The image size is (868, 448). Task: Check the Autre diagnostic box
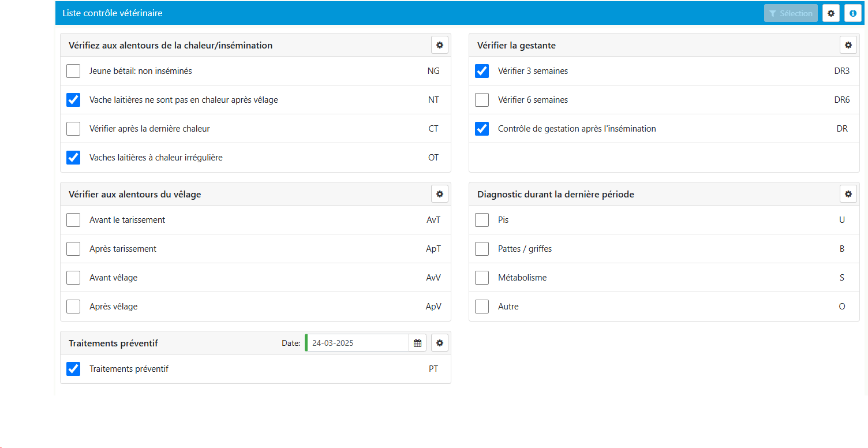(x=482, y=307)
